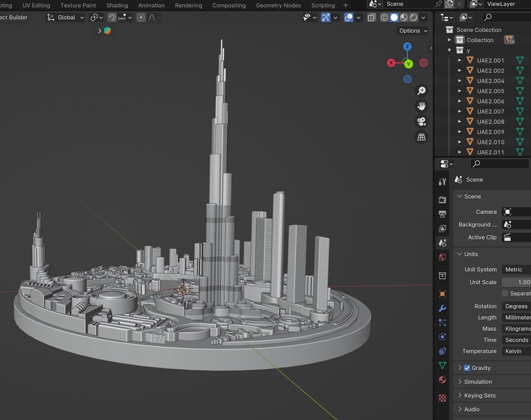Enable the Gravity checkbox in Scene properties

(x=467, y=367)
